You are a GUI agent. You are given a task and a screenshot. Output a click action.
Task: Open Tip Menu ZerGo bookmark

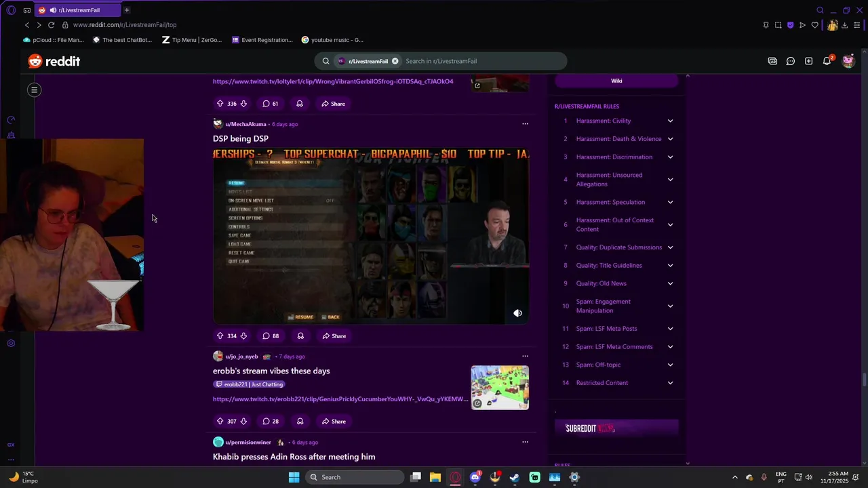[x=192, y=40]
